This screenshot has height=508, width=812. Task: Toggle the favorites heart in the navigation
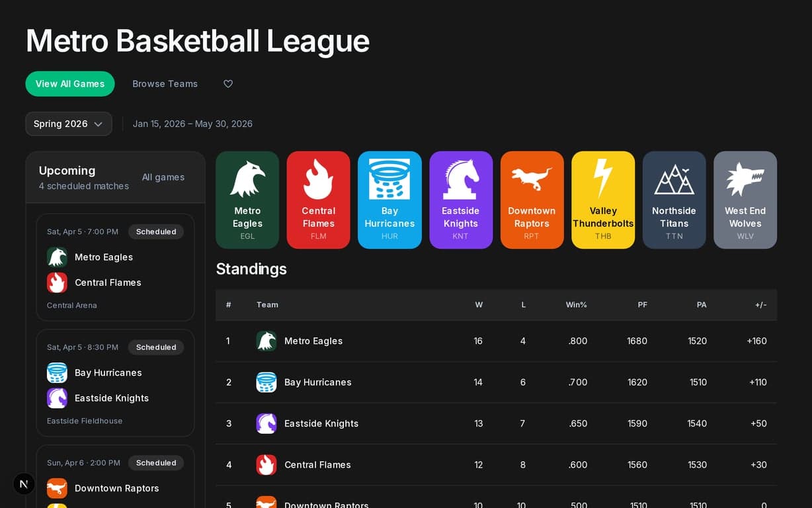228,84
